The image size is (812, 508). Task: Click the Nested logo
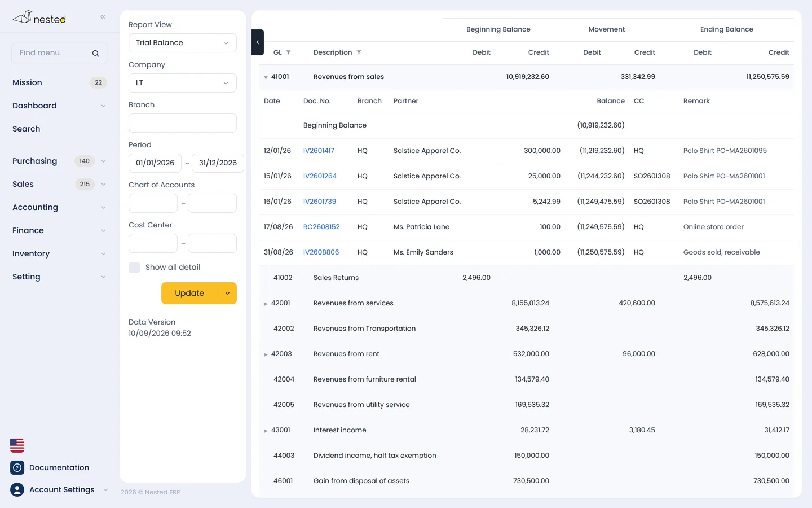(39, 17)
